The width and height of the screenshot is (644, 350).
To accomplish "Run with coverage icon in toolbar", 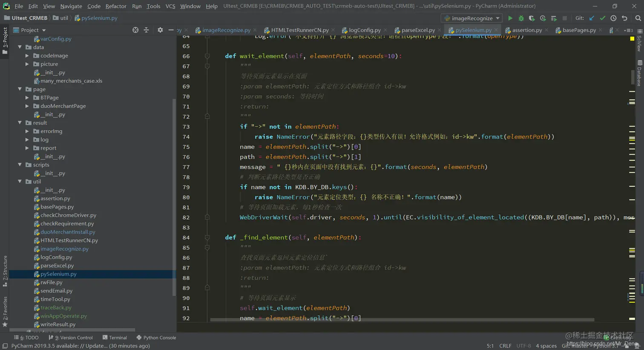I will coord(532,18).
